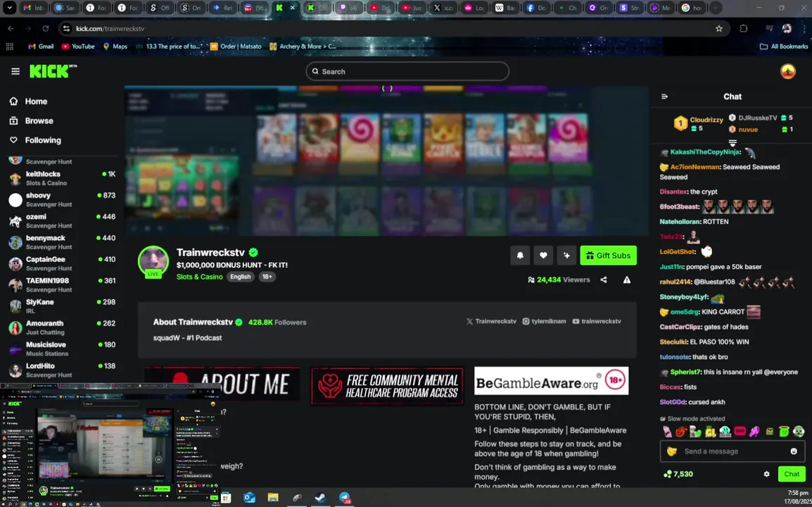Collapse the chat panel icon
812x507 pixels.
664,96
